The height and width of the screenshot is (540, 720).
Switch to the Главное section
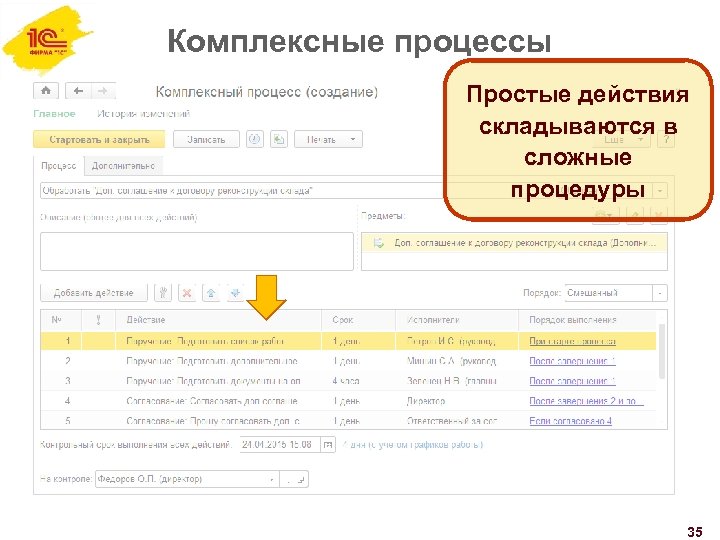pyautogui.click(x=54, y=113)
